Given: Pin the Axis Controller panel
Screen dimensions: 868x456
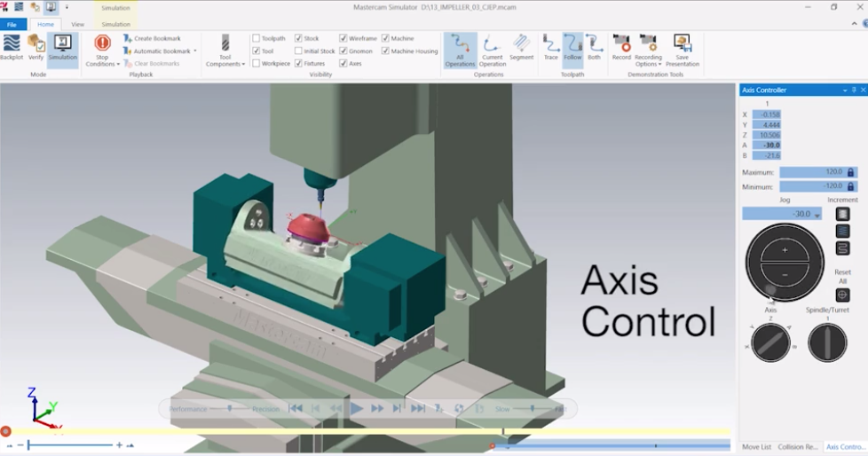Looking at the screenshot, I should 854,90.
